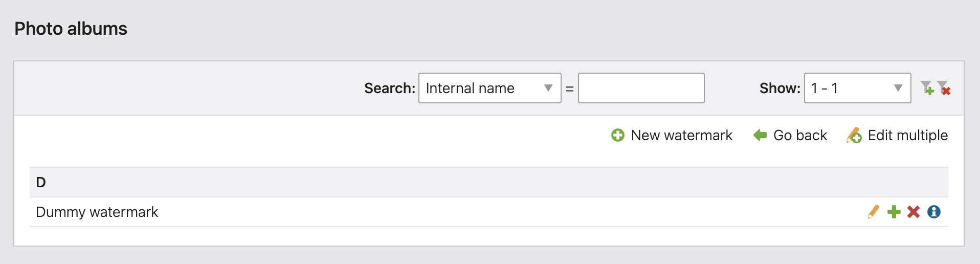The height and width of the screenshot is (264, 980).
Task: Select the Dummy watermark row name
Action: (97, 212)
